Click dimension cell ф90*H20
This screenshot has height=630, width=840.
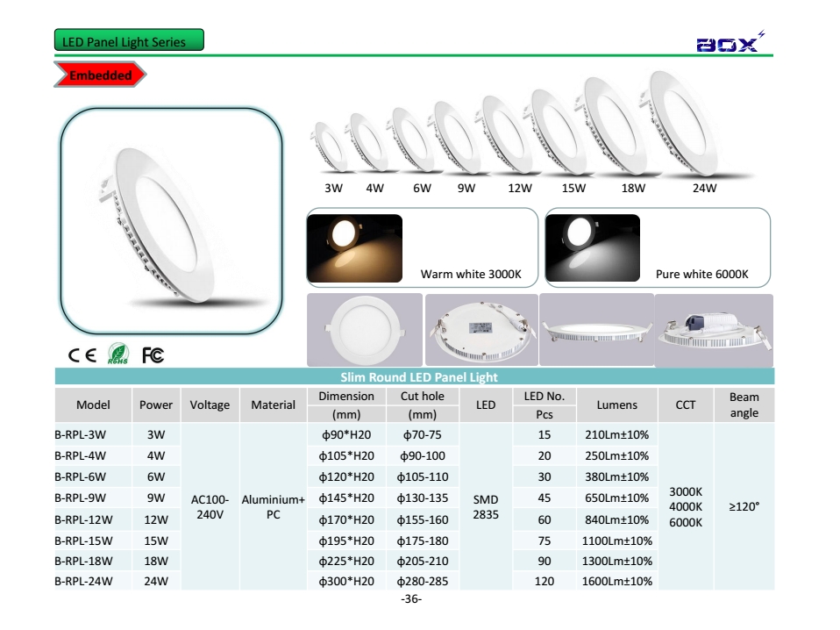[x=346, y=435]
